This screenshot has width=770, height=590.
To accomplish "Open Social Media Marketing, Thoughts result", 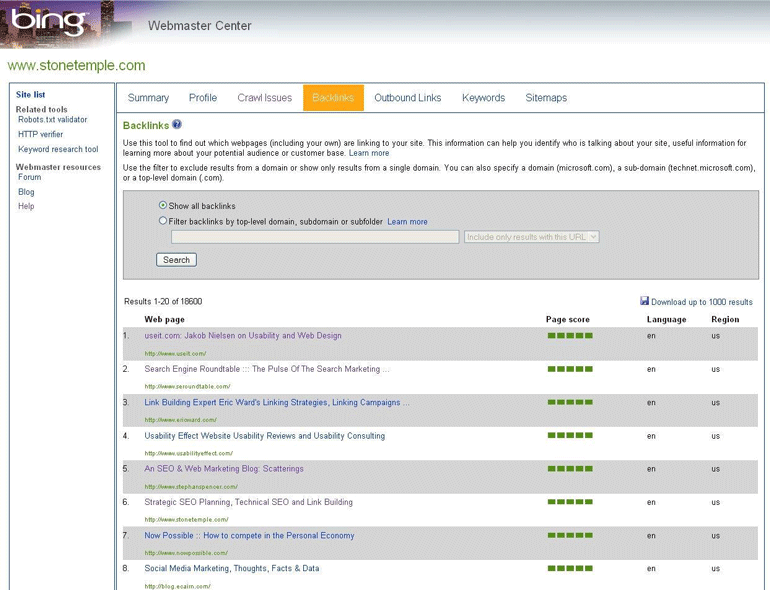I will [x=232, y=568].
